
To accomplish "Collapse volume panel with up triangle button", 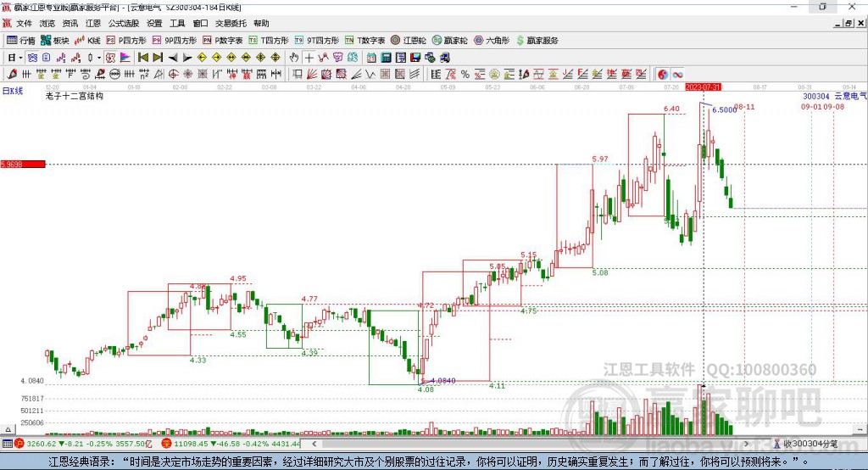I will [8, 429].
